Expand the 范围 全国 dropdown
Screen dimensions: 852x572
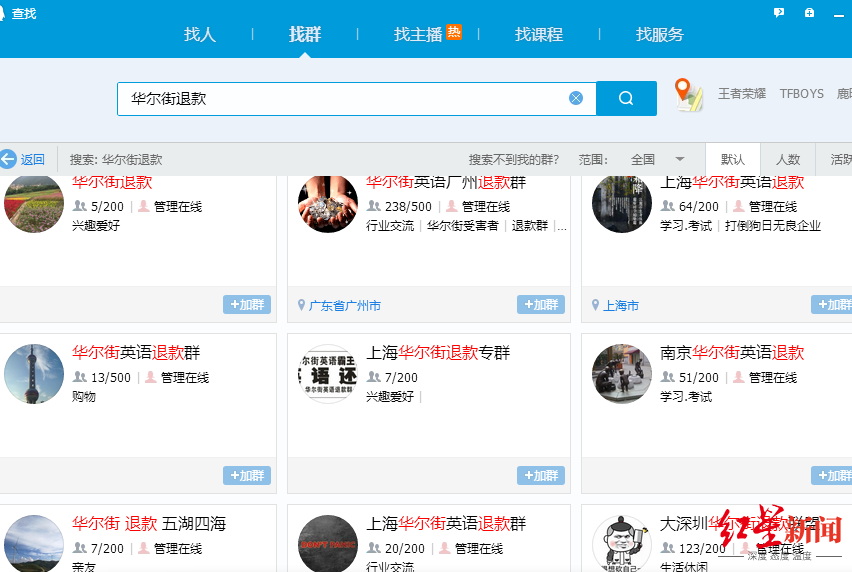click(x=657, y=159)
